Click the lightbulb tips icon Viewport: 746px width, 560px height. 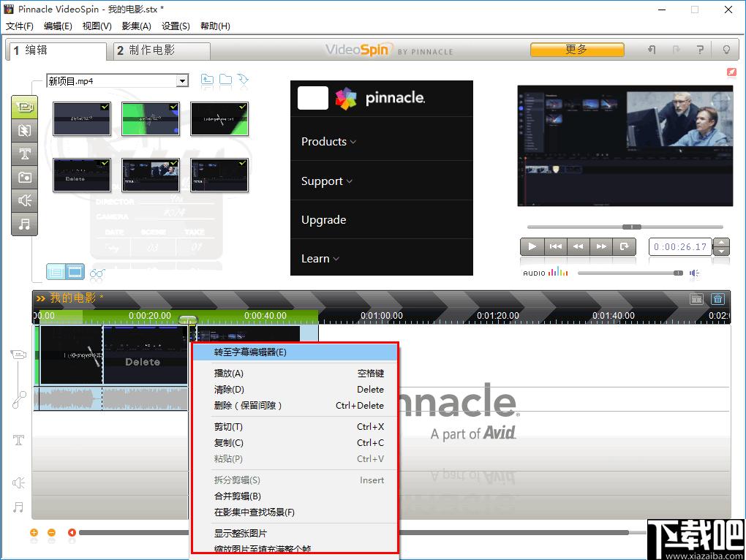tap(726, 50)
